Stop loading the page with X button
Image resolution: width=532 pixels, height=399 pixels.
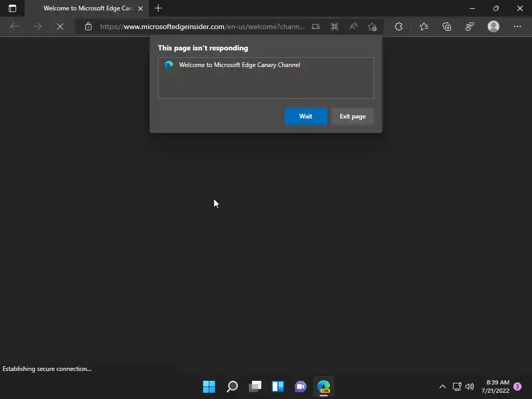(60, 26)
